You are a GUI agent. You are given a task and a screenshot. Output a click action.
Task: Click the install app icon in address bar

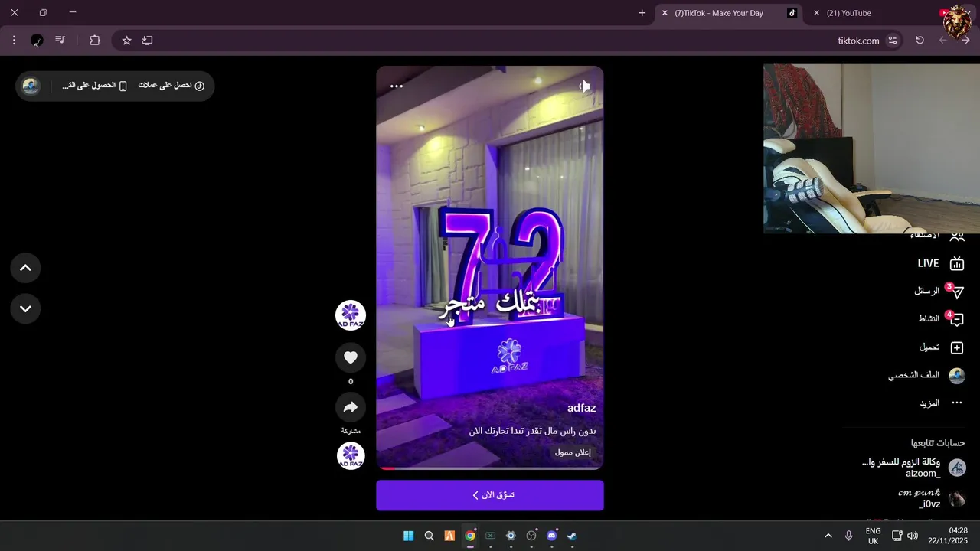(x=148, y=41)
